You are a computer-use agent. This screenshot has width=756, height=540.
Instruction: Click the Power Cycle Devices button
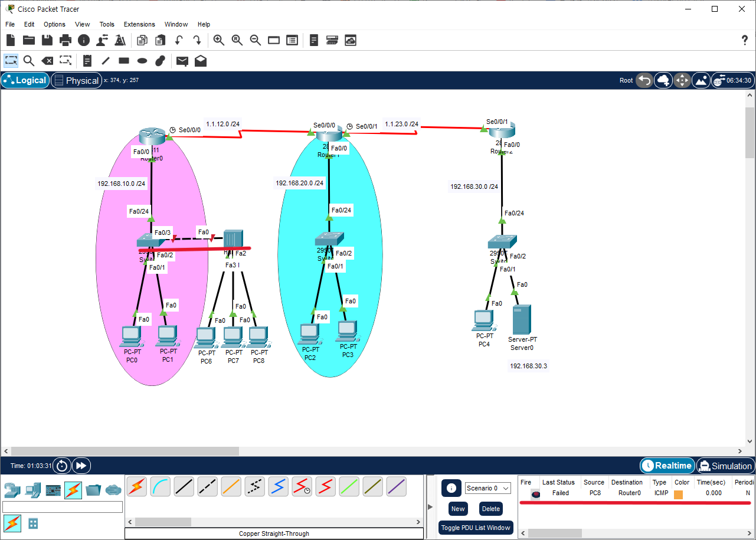click(x=62, y=466)
